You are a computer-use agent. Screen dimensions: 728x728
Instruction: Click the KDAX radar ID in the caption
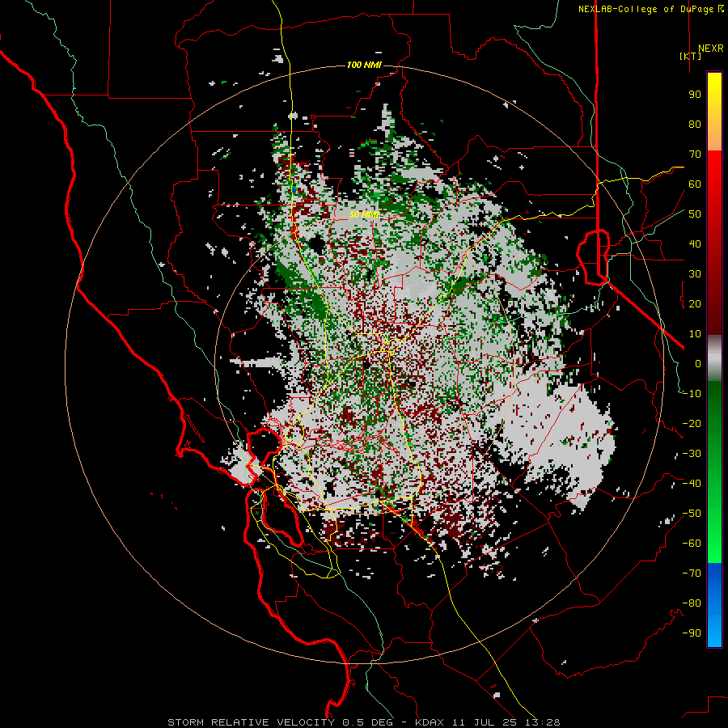[430, 722]
